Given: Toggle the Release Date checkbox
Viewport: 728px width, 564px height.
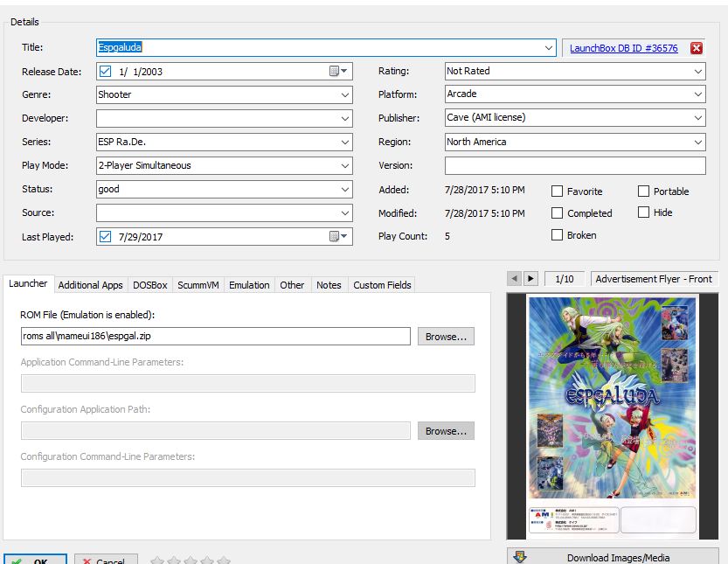Looking at the screenshot, I should 106,71.
